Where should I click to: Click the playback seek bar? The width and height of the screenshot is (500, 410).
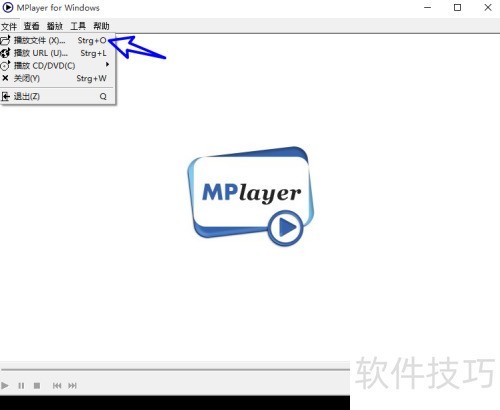(x=175, y=370)
